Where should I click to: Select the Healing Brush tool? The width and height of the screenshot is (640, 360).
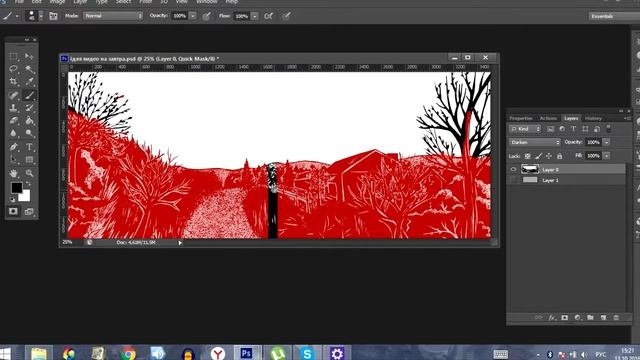13,95
